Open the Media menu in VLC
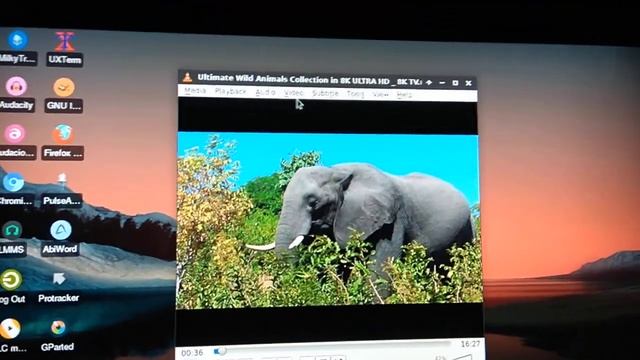The width and height of the screenshot is (640, 360). [x=195, y=91]
